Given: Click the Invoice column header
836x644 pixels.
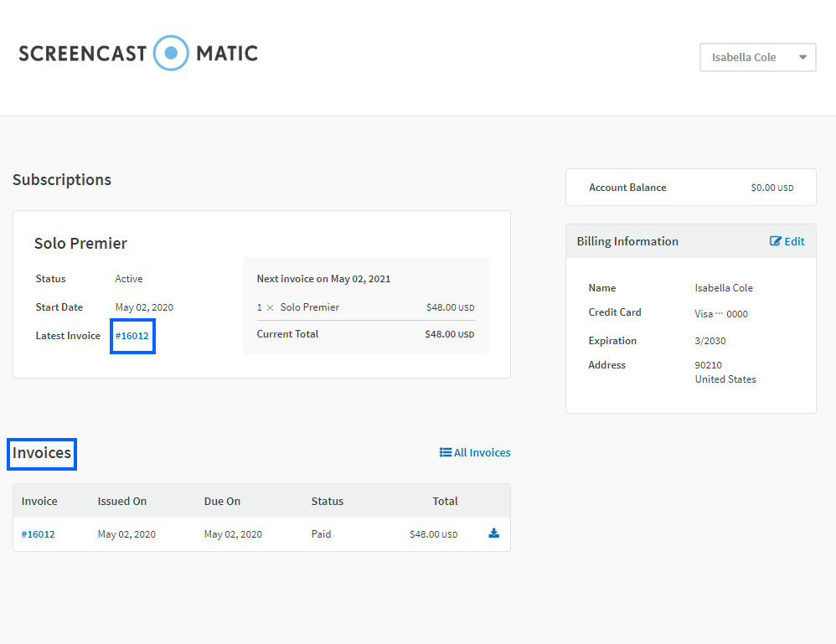Looking at the screenshot, I should [x=39, y=501].
